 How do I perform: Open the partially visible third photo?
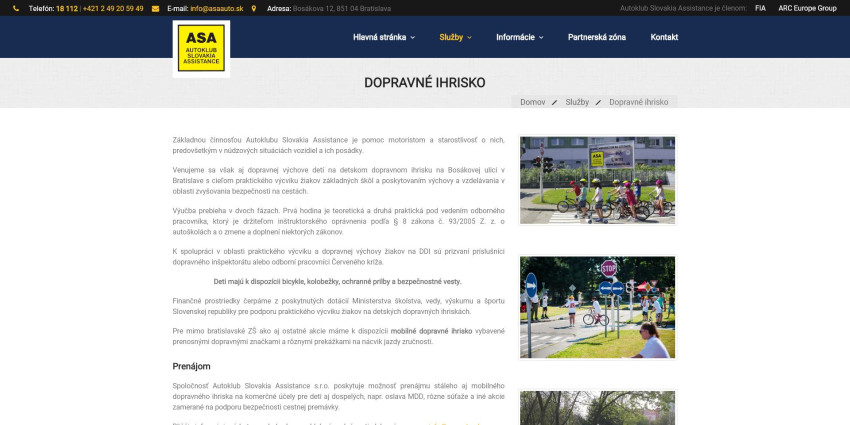597,408
